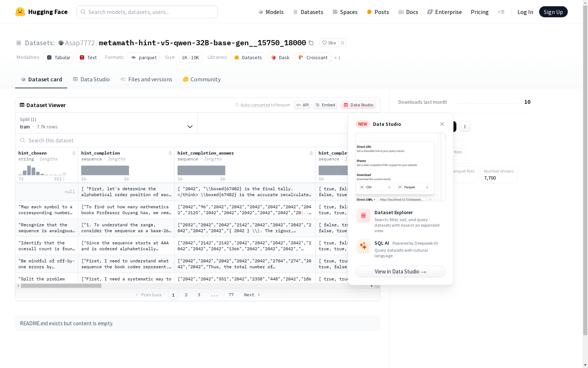This screenshot has width=588, height=368.
Task: Go to page 2 of the table
Action: coord(186,295)
